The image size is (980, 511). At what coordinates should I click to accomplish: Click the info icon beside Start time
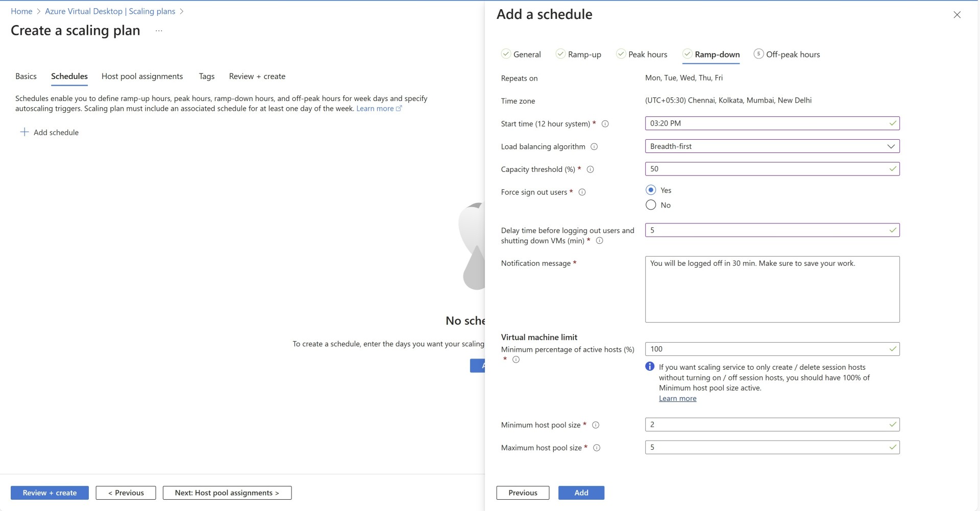(x=605, y=124)
